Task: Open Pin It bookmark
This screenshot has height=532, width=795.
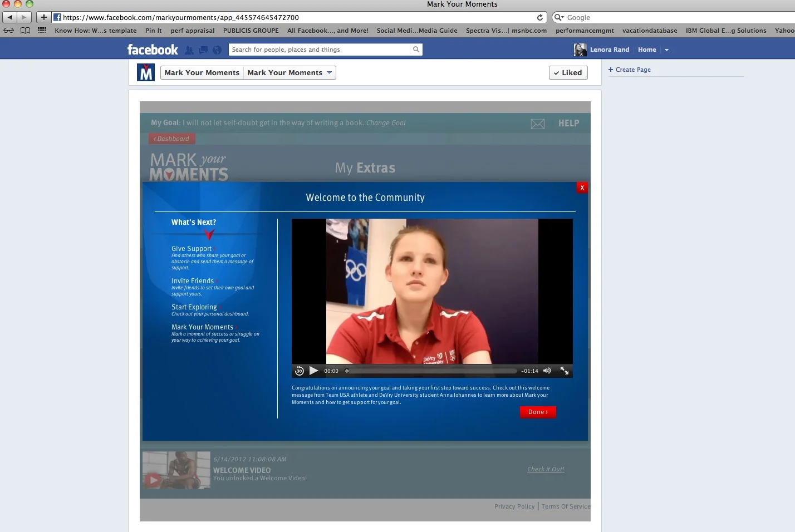Action: point(154,31)
